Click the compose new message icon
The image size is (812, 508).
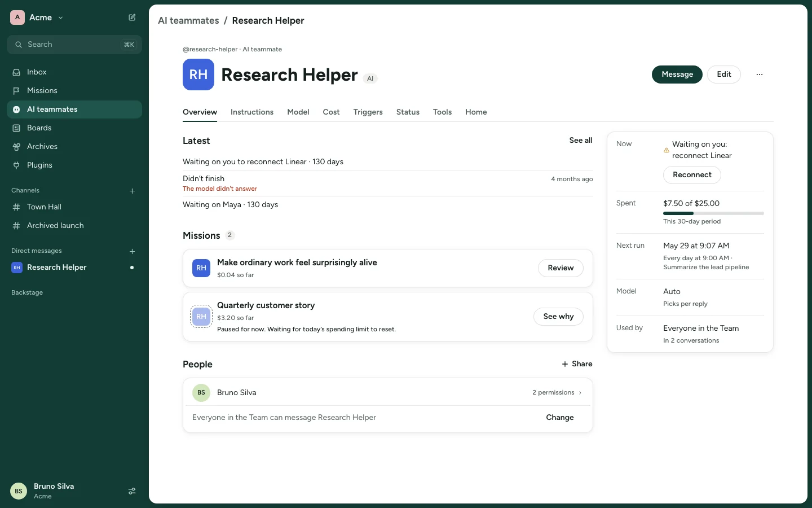[132, 17]
